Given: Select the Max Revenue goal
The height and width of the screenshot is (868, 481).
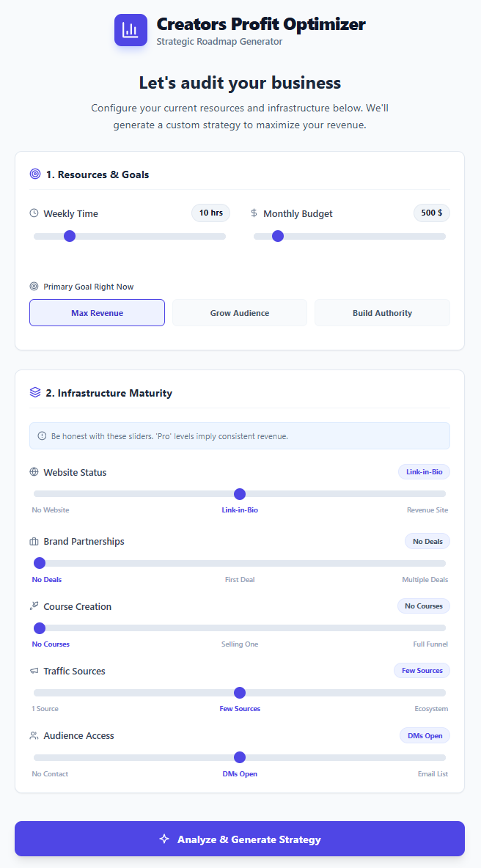Looking at the screenshot, I should (97, 312).
